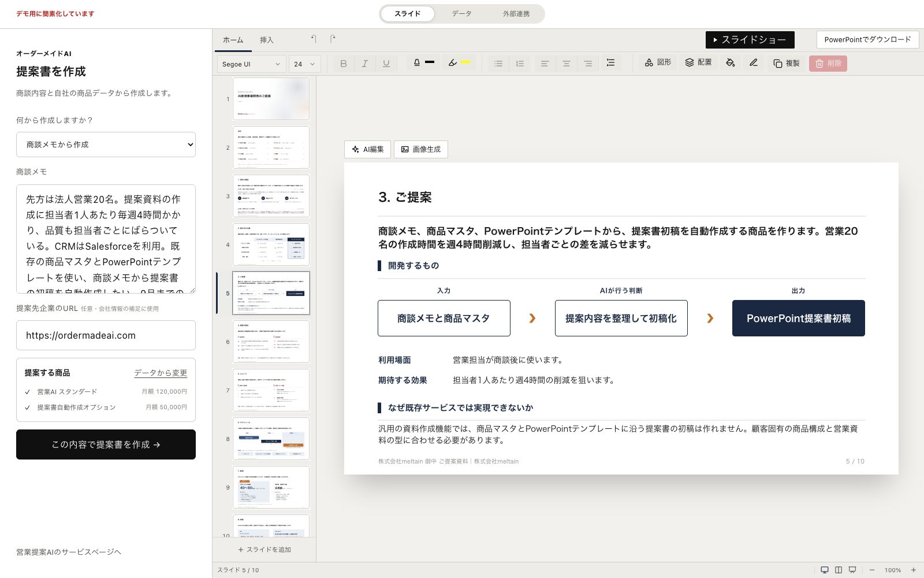Click なぜ既存サービスでは実現できないか heading
924x578 pixels.
(460, 407)
